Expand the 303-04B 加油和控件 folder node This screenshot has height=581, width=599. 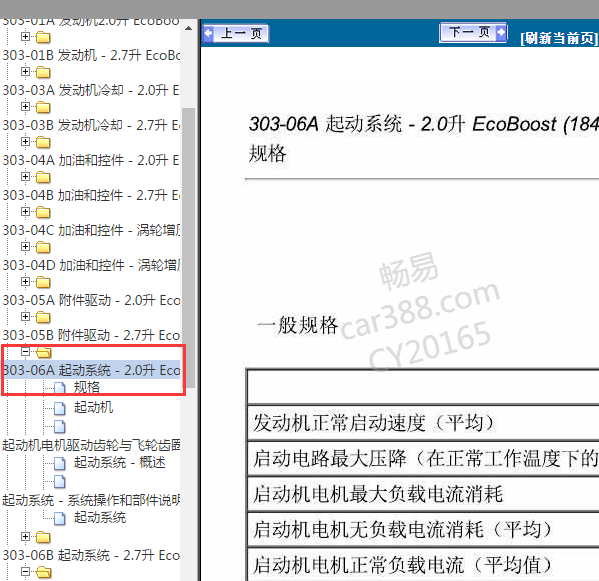click(x=25, y=212)
